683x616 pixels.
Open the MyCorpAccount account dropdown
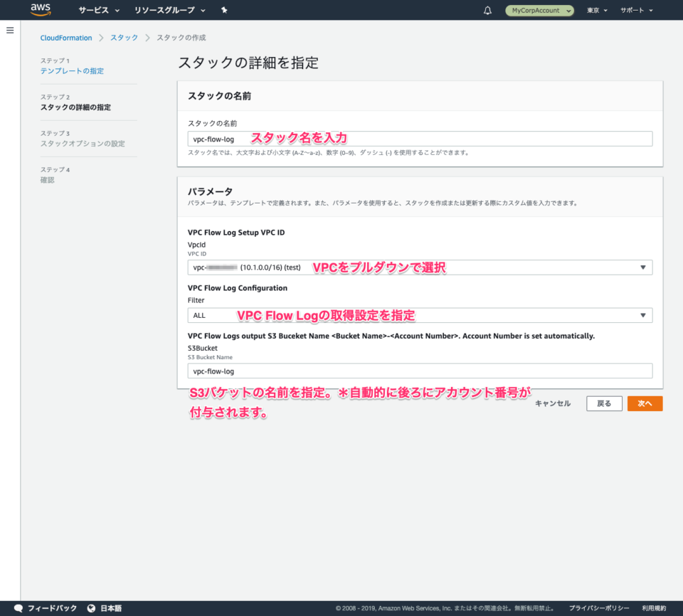[x=539, y=10]
